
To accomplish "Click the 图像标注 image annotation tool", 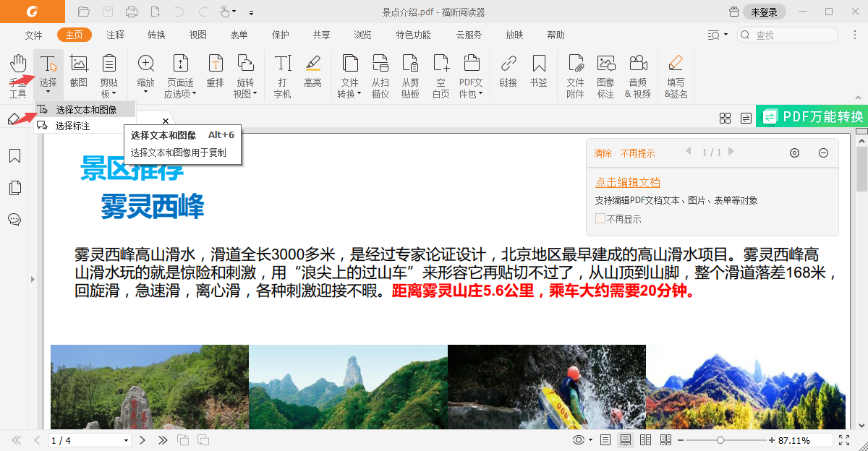I will coord(606,72).
